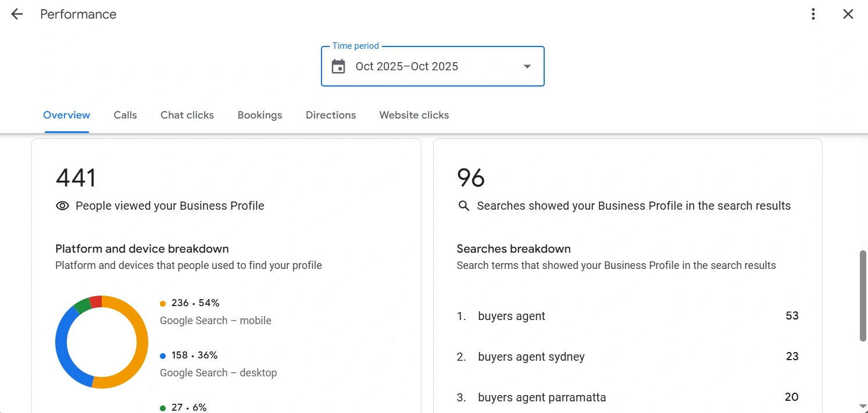Click the vertical scrollbar thumb
Image resolution: width=868 pixels, height=413 pixels.
coord(863,296)
